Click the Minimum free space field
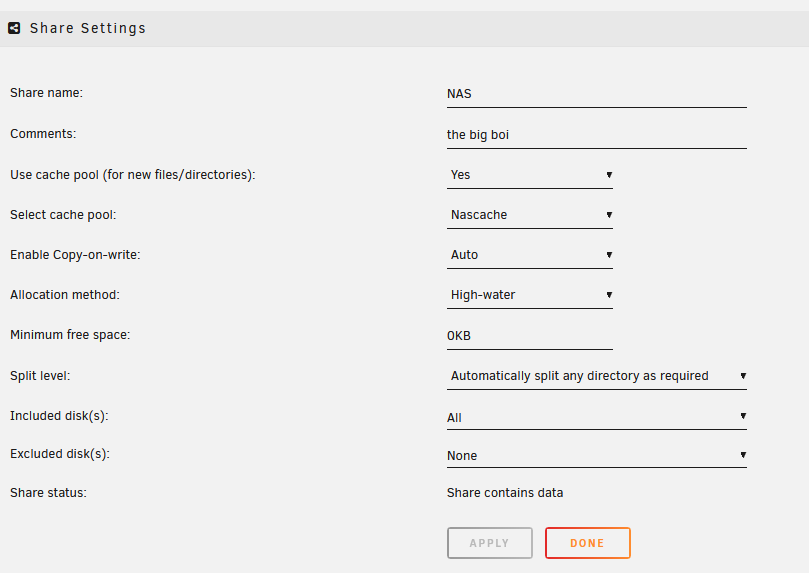 530,336
